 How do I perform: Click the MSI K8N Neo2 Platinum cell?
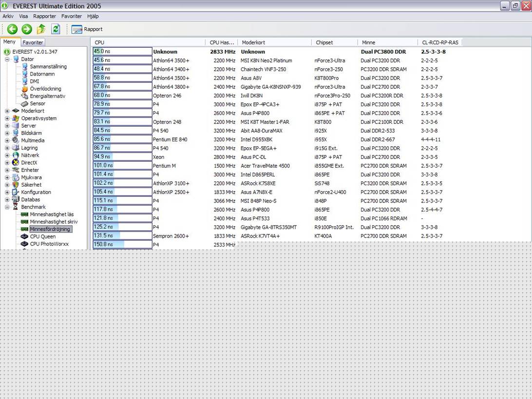pyautogui.click(x=266, y=61)
